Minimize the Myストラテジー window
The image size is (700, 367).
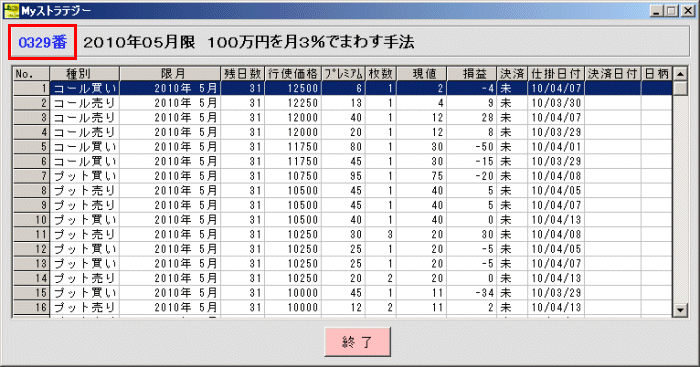pos(656,11)
